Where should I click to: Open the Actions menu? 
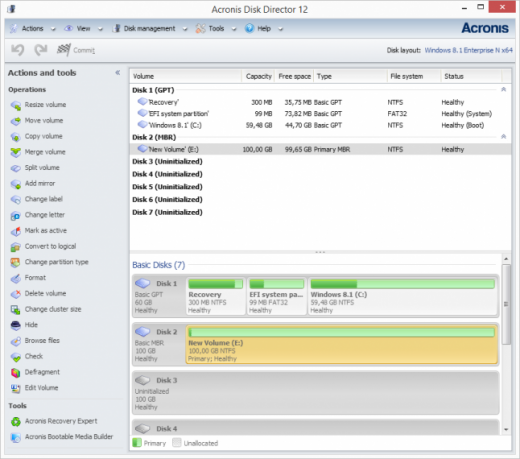pyautogui.click(x=32, y=29)
